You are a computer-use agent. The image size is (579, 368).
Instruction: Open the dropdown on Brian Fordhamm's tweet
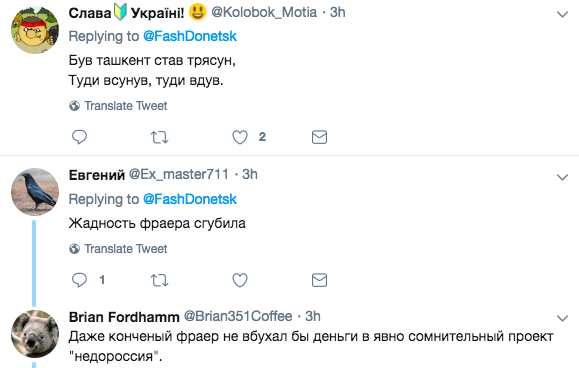562,318
